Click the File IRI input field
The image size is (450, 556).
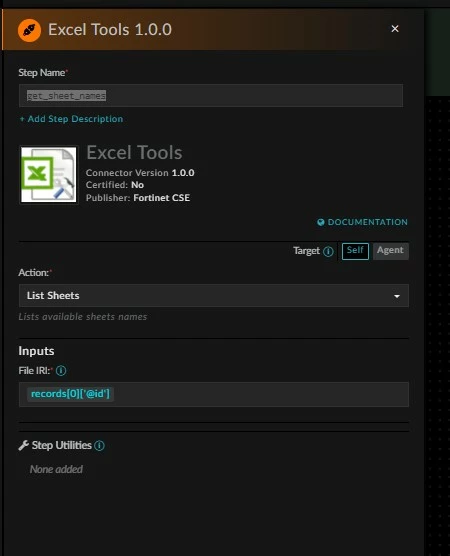[x=213, y=394]
